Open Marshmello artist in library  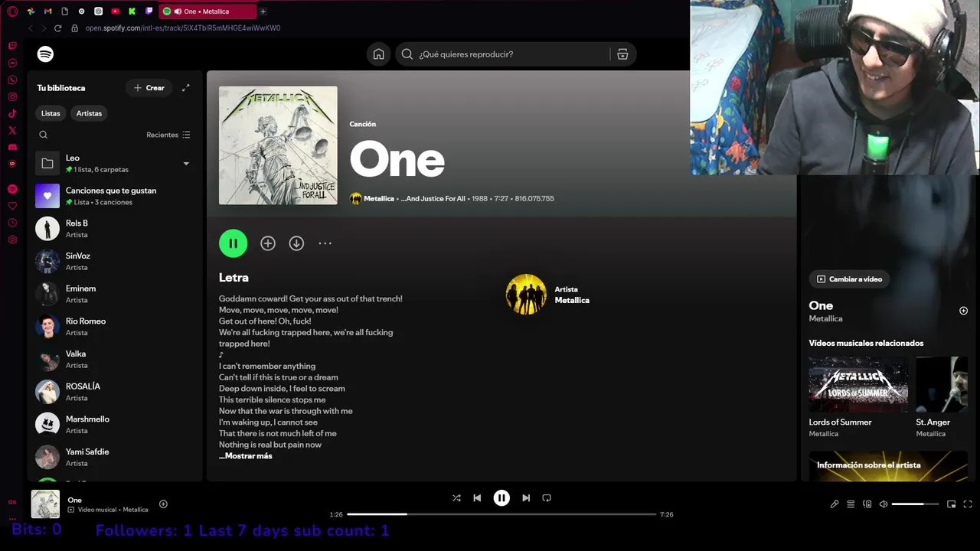[115, 425]
